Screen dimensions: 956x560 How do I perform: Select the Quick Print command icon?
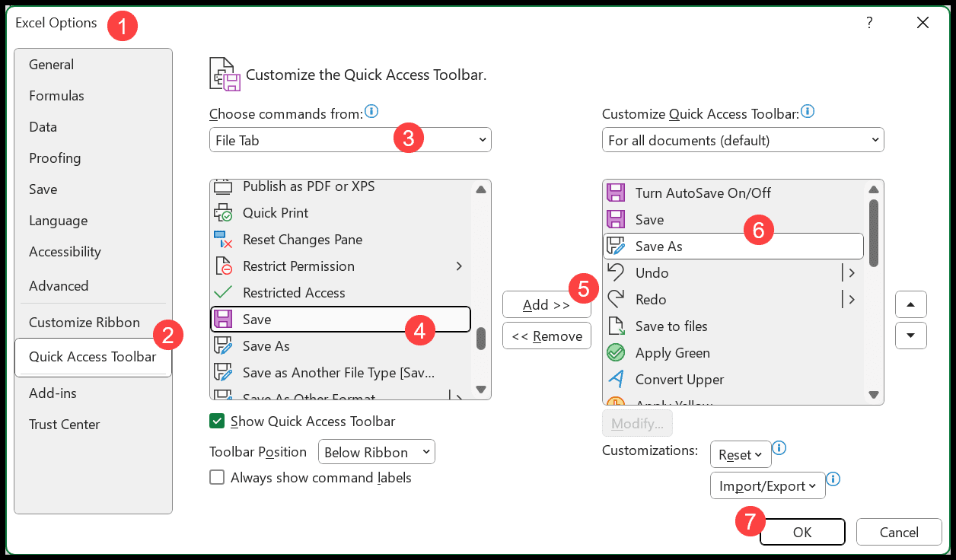click(223, 213)
